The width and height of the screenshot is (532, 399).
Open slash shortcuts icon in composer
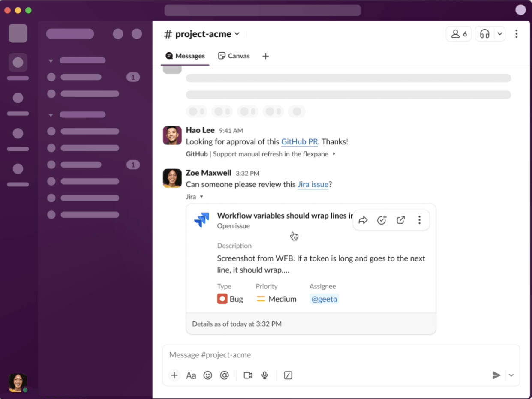pyautogui.click(x=288, y=375)
